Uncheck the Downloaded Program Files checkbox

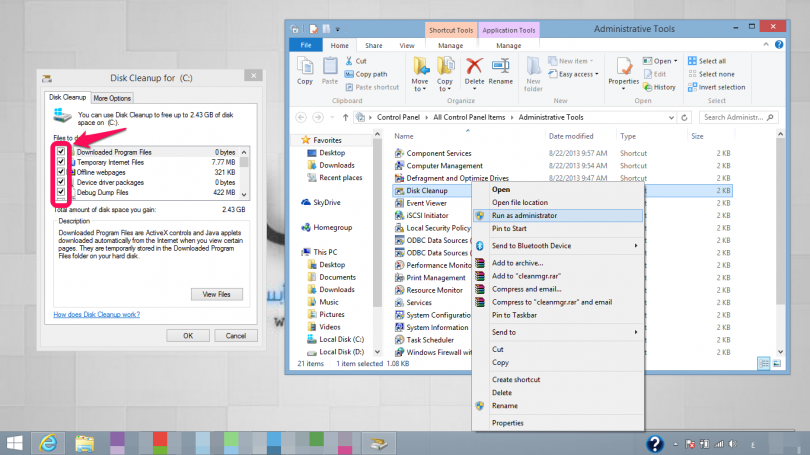[x=61, y=152]
